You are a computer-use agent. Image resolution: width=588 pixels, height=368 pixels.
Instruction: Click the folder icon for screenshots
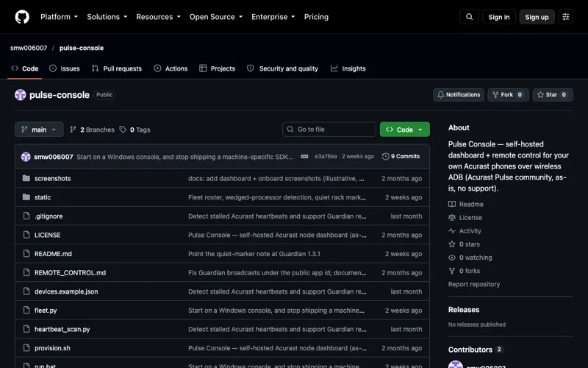(x=26, y=178)
